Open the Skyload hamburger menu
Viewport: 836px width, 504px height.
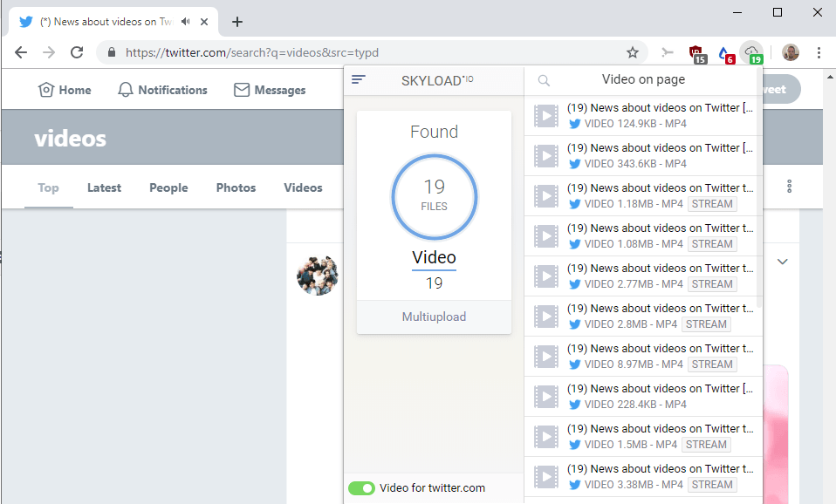359,78
